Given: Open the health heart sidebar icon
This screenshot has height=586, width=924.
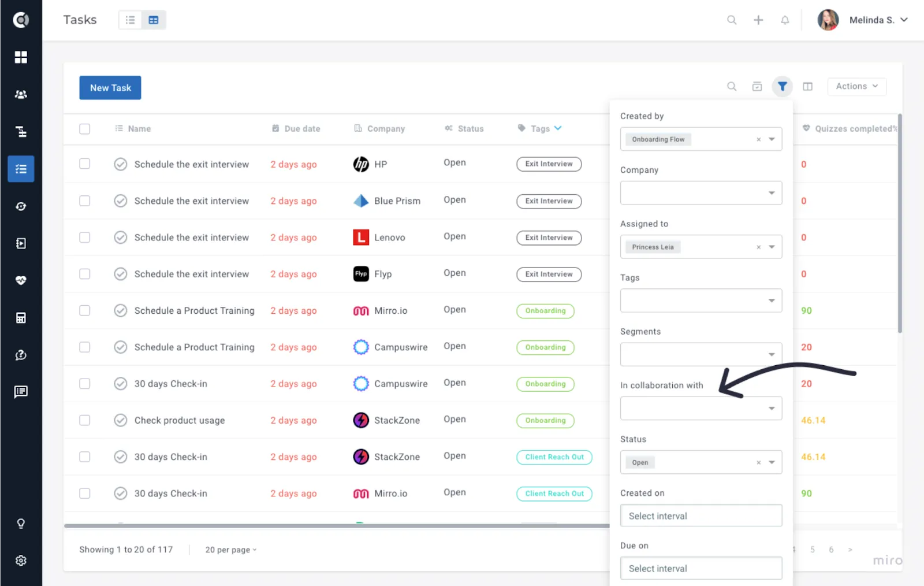Looking at the screenshot, I should pyautogui.click(x=21, y=280).
